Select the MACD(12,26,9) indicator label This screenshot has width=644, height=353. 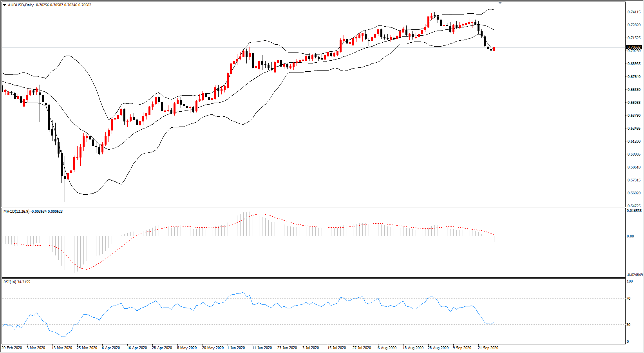click(x=16, y=212)
